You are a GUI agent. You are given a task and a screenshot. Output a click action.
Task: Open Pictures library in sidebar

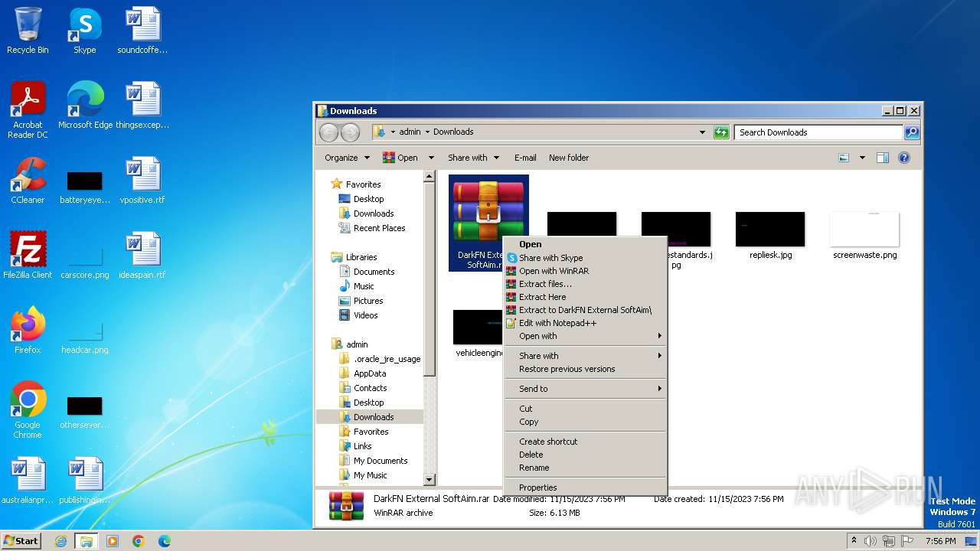pyautogui.click(x=361, y=301)
